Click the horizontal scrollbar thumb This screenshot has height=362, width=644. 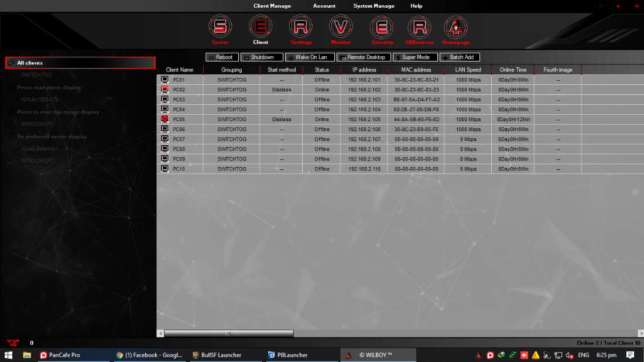point(229,333)
